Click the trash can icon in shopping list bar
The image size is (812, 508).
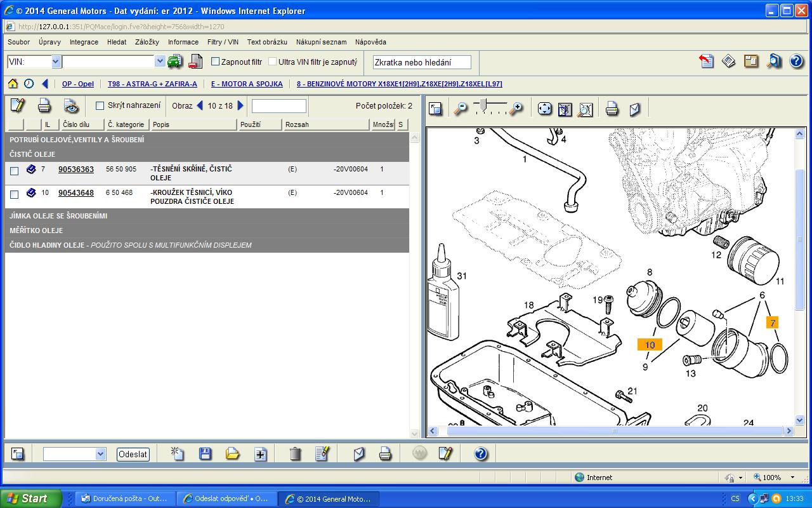pos(295,453)
